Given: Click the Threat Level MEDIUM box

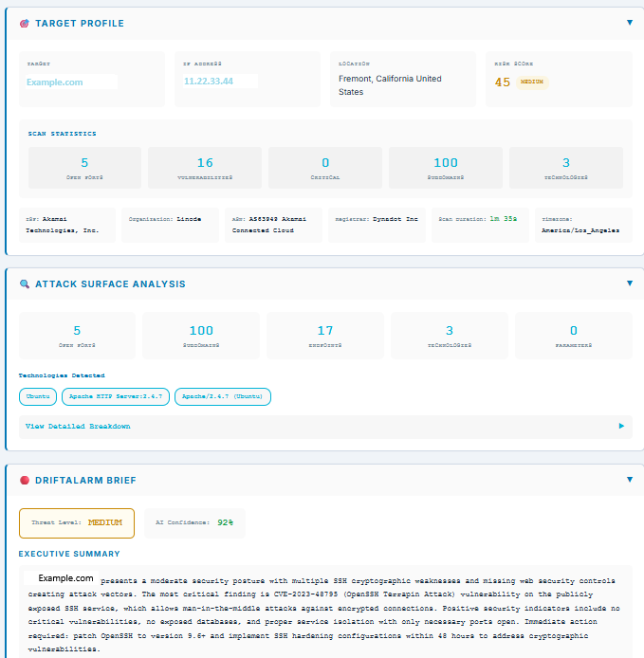Looking at the screenshot, I should pyautogui.click(x=77, y=522).
